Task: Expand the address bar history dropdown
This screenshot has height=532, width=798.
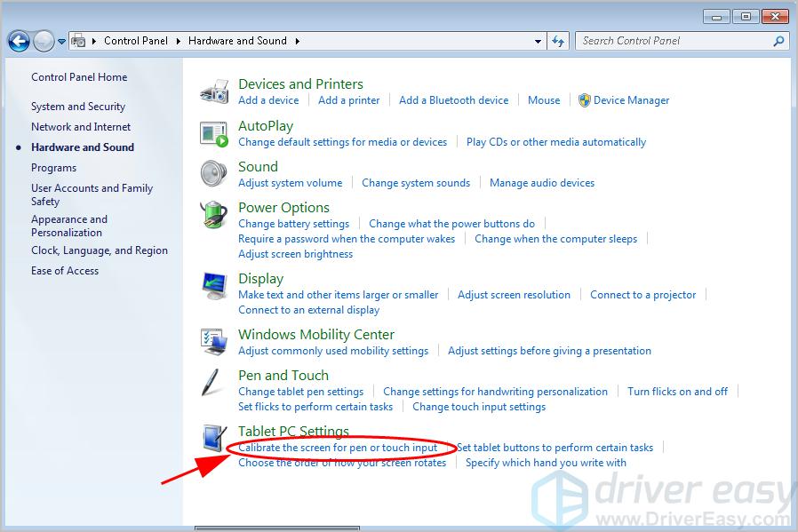Action: [538, 41]
